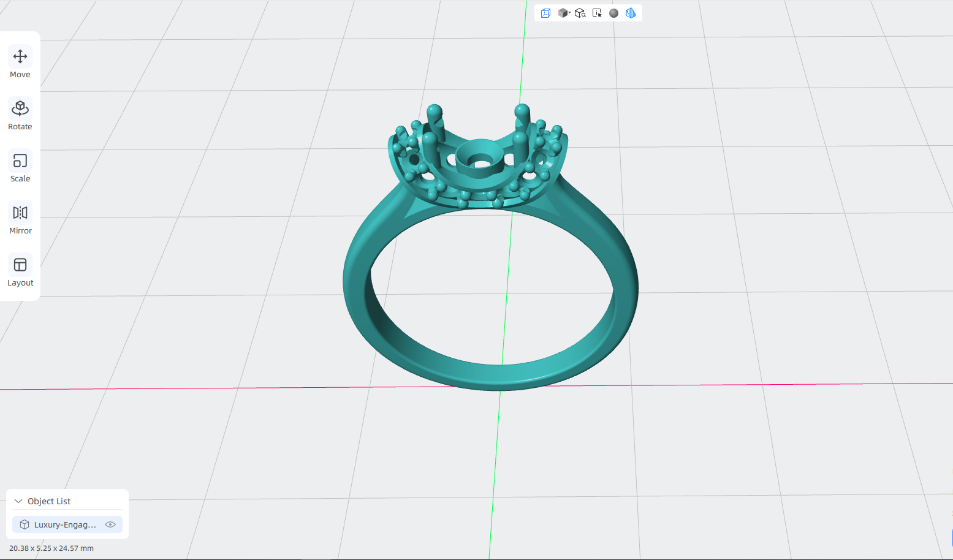Screen dimensions: 953x560
Task: Select the Rotate tool
Action: pos(20,115)
